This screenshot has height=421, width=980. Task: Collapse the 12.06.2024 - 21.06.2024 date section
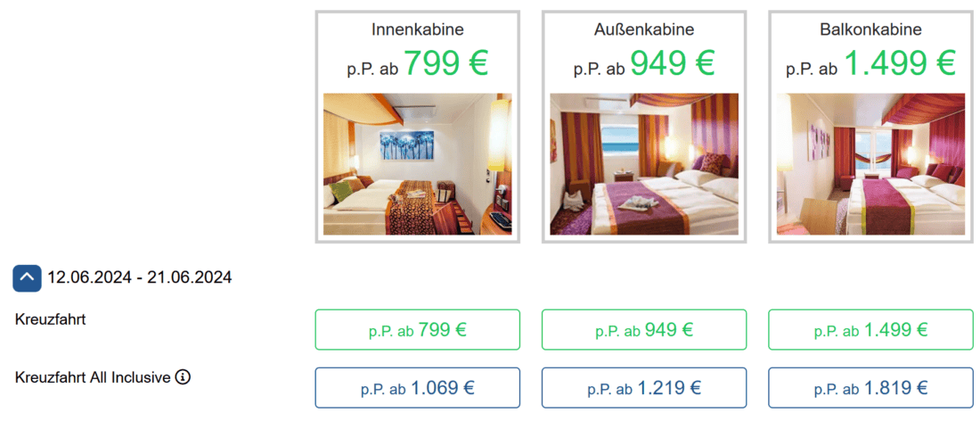pyautogui.click(x=27, y=278)
